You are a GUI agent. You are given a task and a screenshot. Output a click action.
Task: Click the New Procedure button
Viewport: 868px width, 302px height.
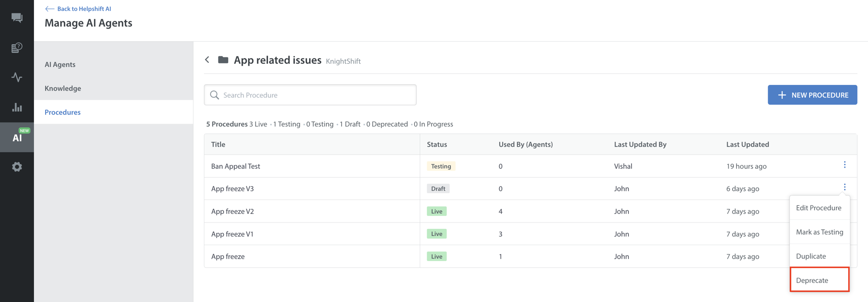(x=812, y=95)
